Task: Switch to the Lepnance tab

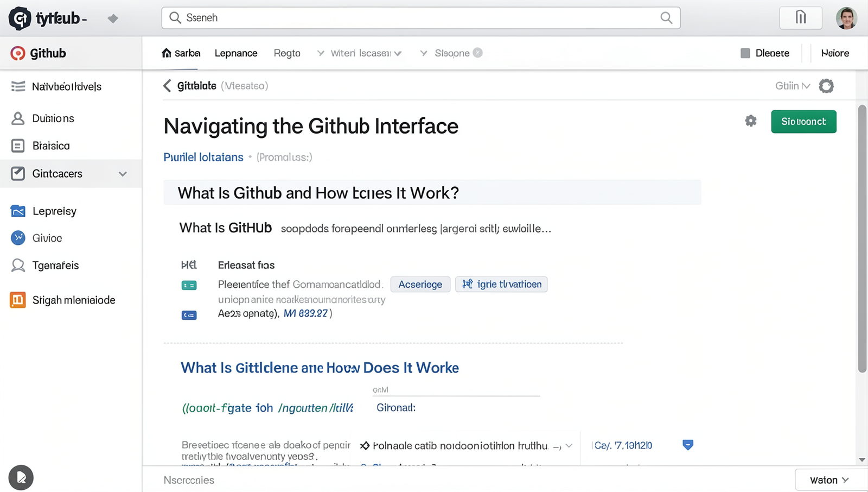Action: click(x=236, y=53)
